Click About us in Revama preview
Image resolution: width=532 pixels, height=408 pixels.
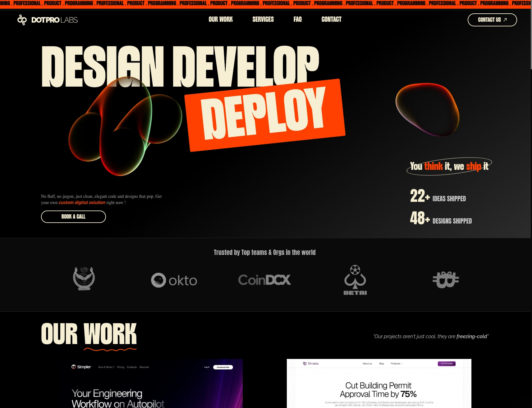click(367, 364)
